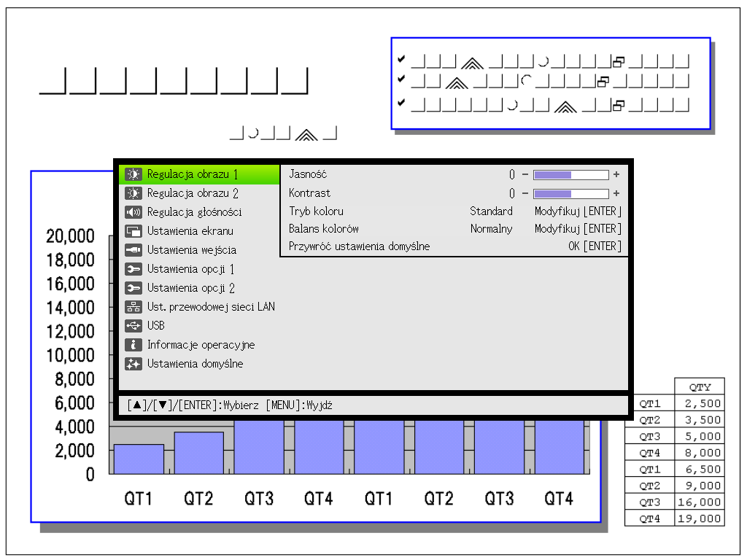747x560 pixels.
Task: Click the network icon for wired LAN settings
Action: point(133,307)
